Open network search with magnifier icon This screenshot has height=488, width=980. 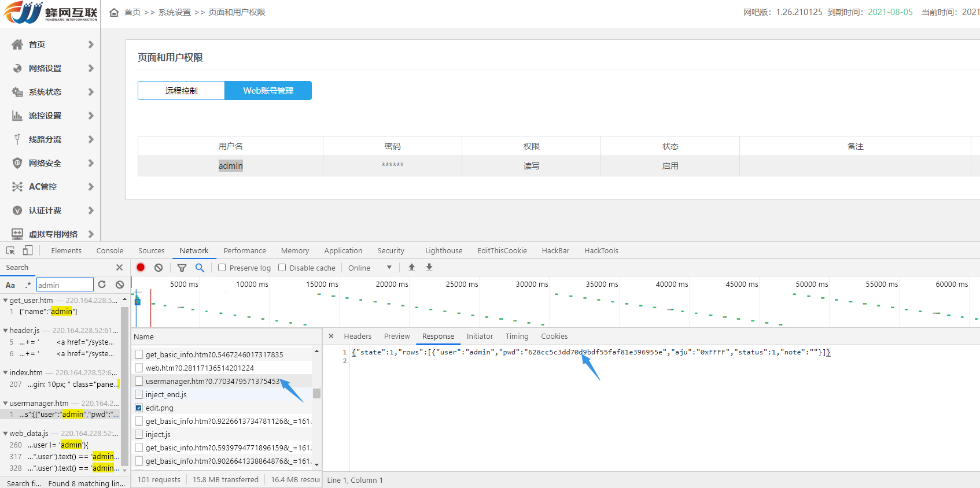point(200,268)
